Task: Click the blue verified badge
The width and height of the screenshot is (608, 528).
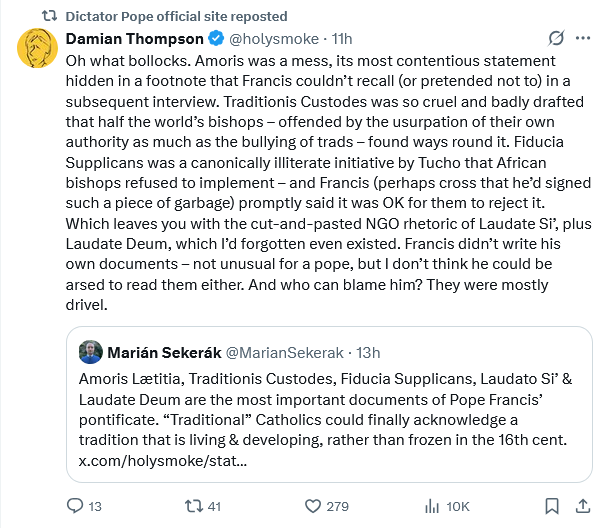Action: [x=216, y=39]
